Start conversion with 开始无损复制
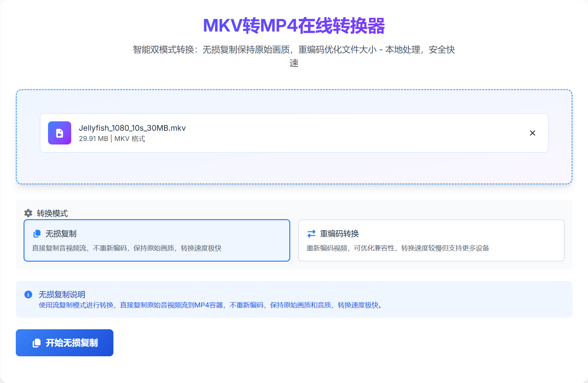The width and height of the screenshot is (588, 383). click(64, 342)
